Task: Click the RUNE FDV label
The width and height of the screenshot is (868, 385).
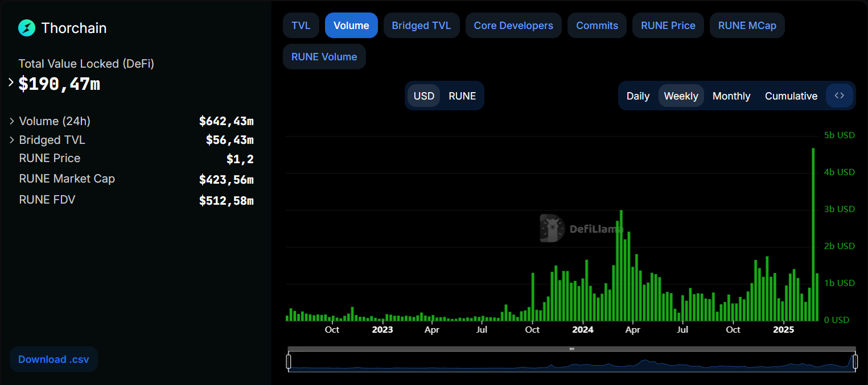Action: point(47,199)
